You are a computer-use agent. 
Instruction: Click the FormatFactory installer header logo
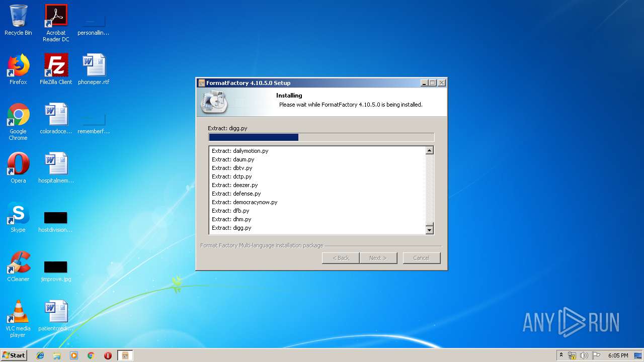(215, 103)
